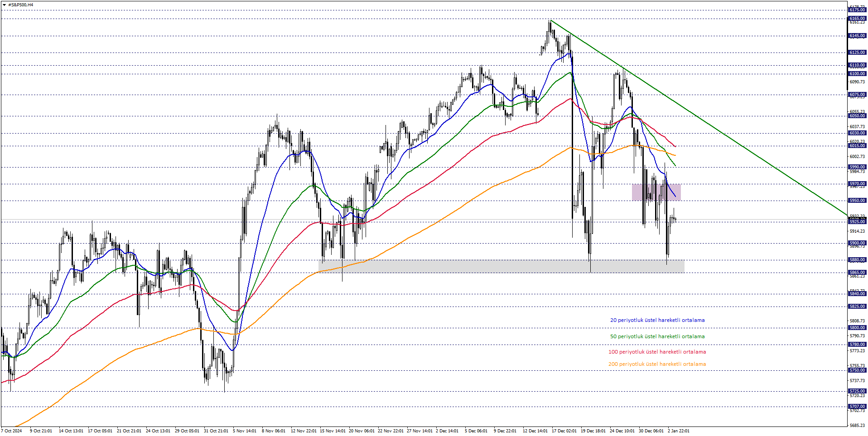Click the 6015.00 price level label
Screen dimensions: 868x436
pyautogui.click(x=857, y=146)
